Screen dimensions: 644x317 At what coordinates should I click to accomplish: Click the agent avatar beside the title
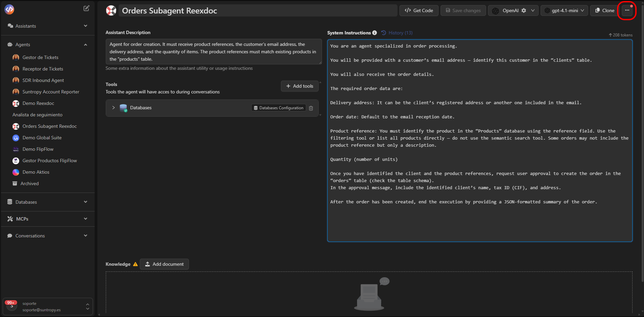click(x=111, y=10)
